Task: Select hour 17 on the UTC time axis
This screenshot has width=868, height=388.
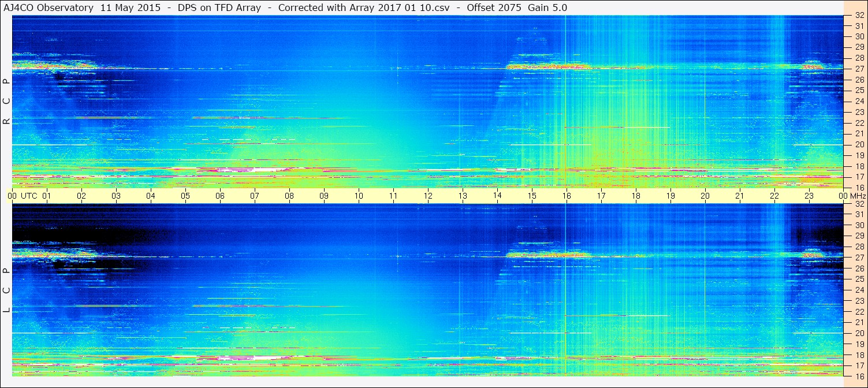Action: point(601,196)
